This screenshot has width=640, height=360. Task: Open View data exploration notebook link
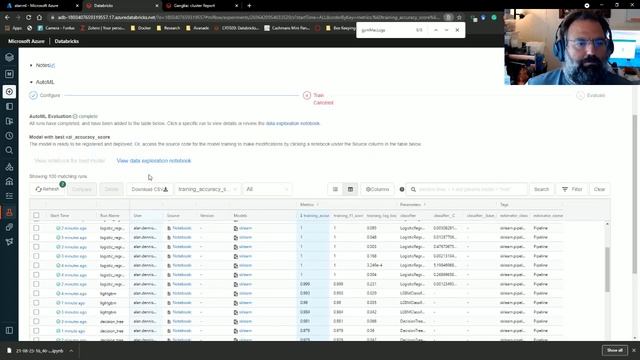154,161
